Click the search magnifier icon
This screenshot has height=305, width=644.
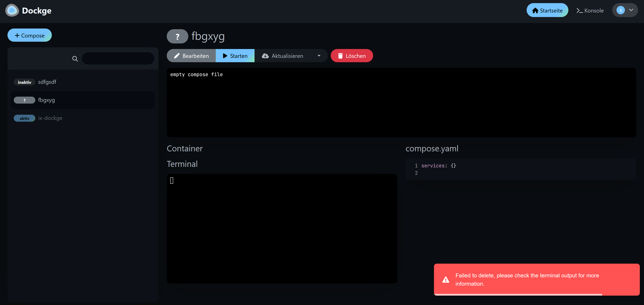tap(75, 59)
